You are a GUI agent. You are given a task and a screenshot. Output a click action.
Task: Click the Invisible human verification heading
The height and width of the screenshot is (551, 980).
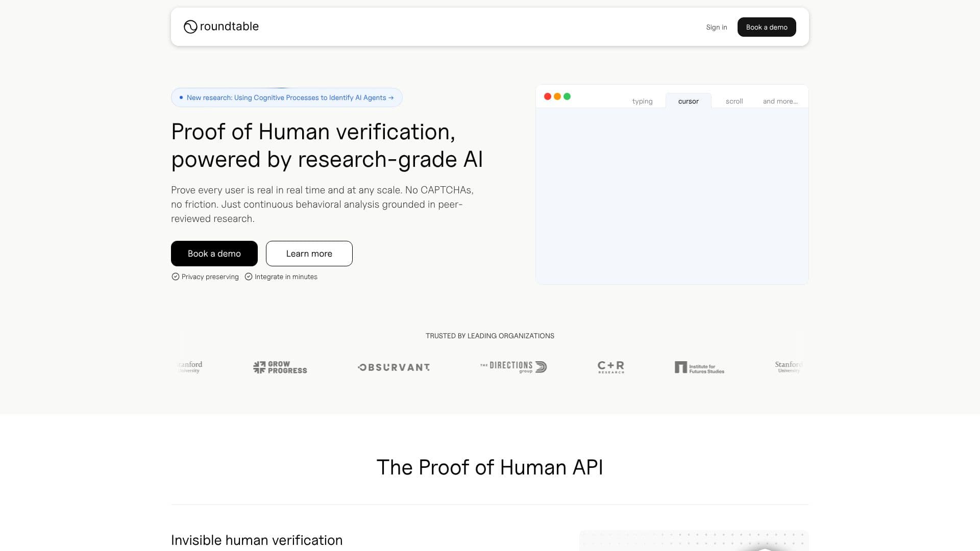click(257, 540)
